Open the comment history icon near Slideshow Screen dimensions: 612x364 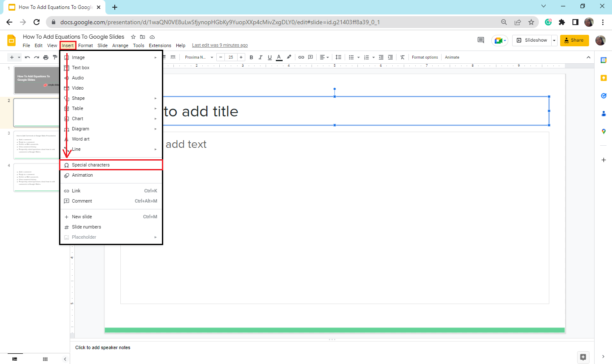point(480,40)
